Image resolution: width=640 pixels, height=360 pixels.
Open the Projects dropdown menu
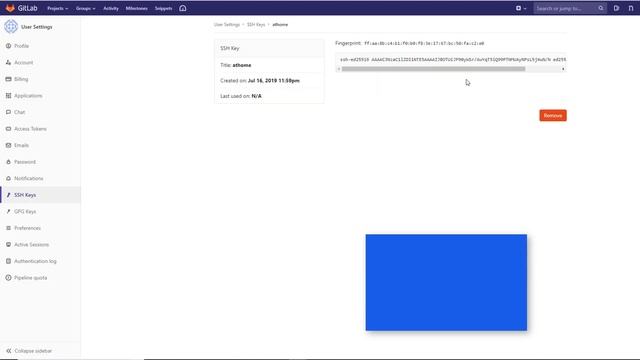(x=58, y=8)
